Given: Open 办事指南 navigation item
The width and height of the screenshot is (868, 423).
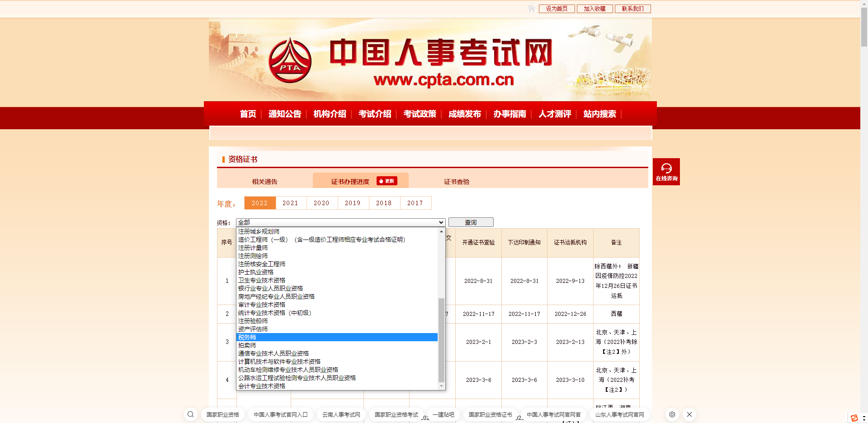Looking at the screenshot, I should click(x=510, y=114).
